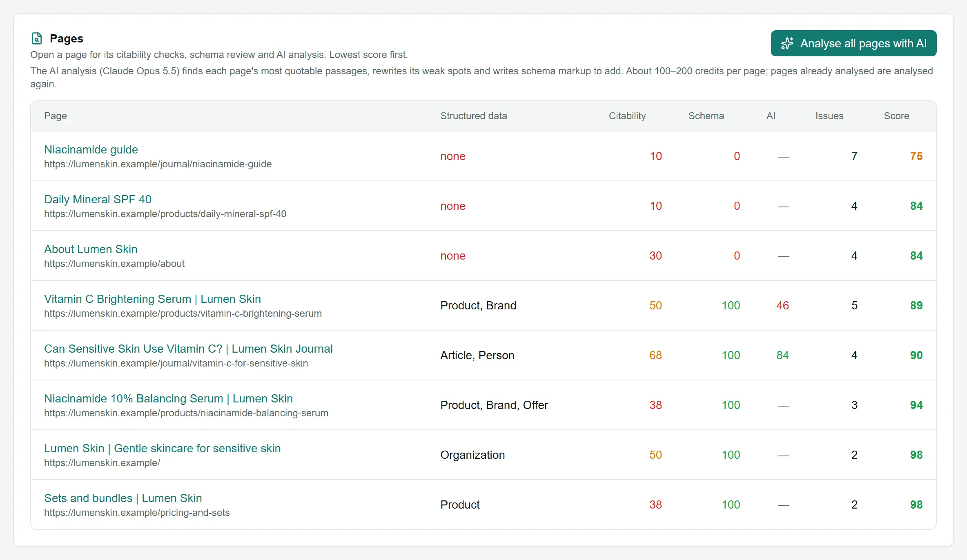Open Sets and bundles page link
Image resolution: width=967 pixels, height=560 pixels.
[123, 498]
